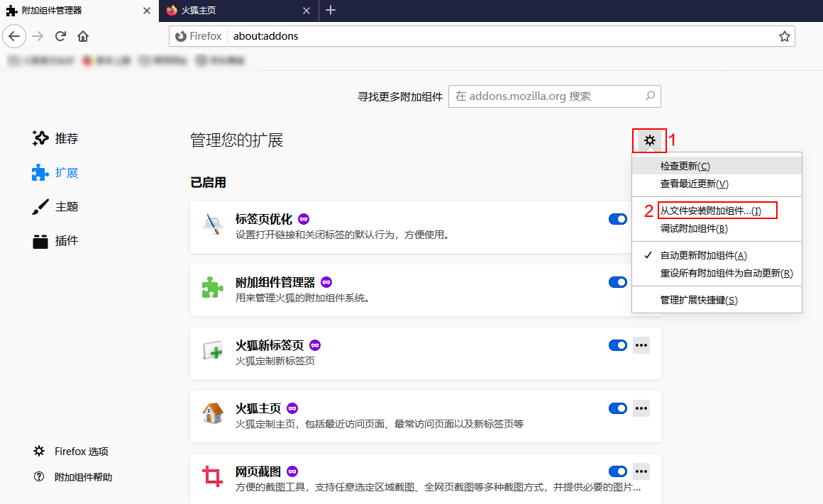Viewport: 823px width, 504px height.
Task: Click the forward navigation arrow
Action: pyautogui.click(x=38, y=36)
